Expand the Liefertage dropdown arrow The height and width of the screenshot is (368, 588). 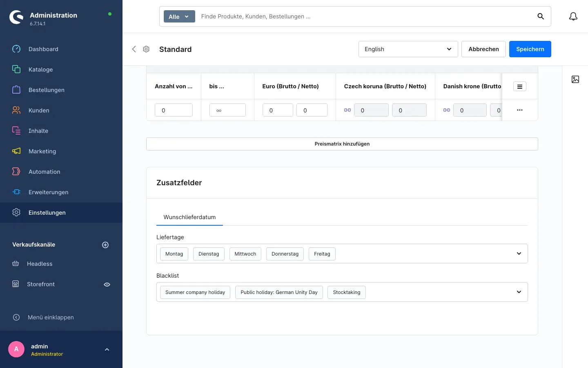[x=519, y=254]
